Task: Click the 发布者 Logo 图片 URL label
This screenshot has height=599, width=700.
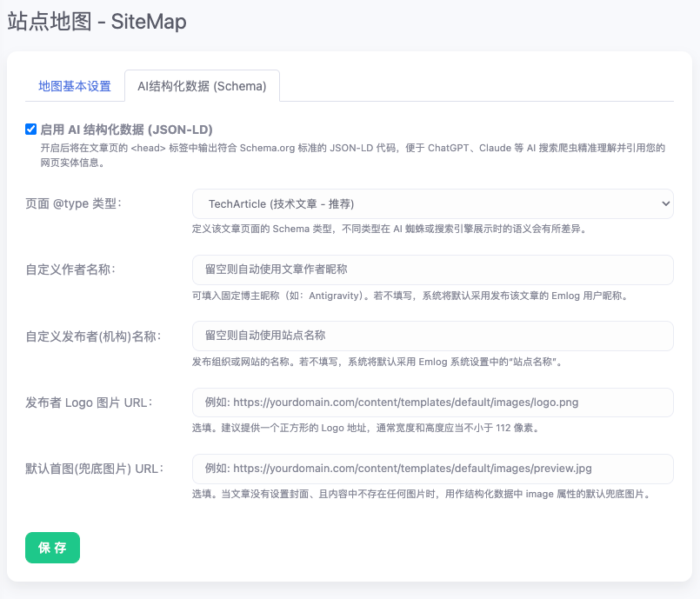Action: point(90,403)
